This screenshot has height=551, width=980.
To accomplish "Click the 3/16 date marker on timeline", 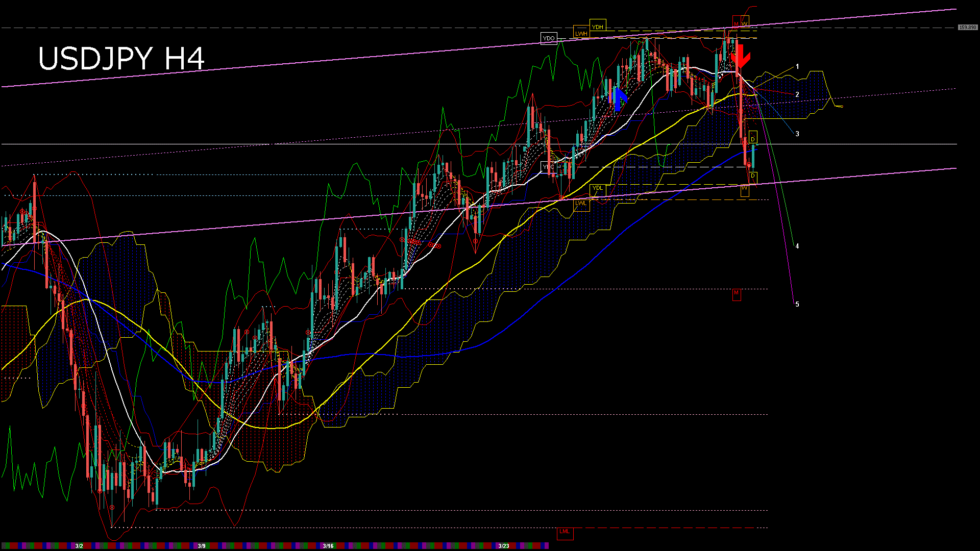I will coord(328,546).
